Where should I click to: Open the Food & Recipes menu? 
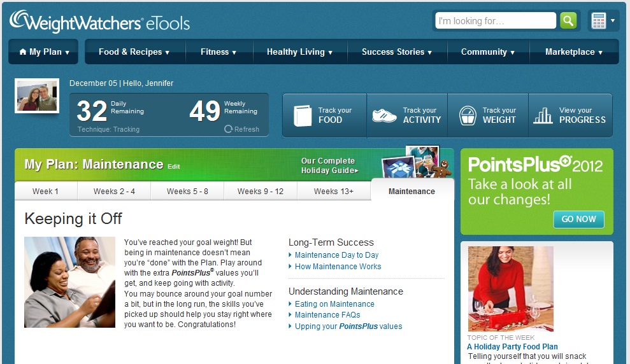click(134, 52)
